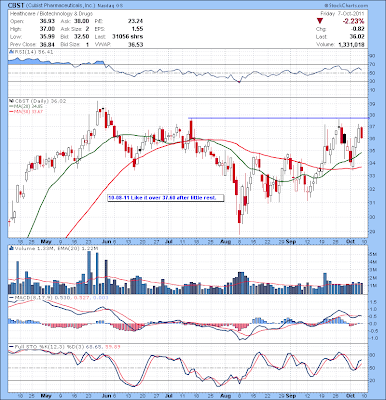Click the MACD(8,17,9) 0.530 label

point(42,297)
